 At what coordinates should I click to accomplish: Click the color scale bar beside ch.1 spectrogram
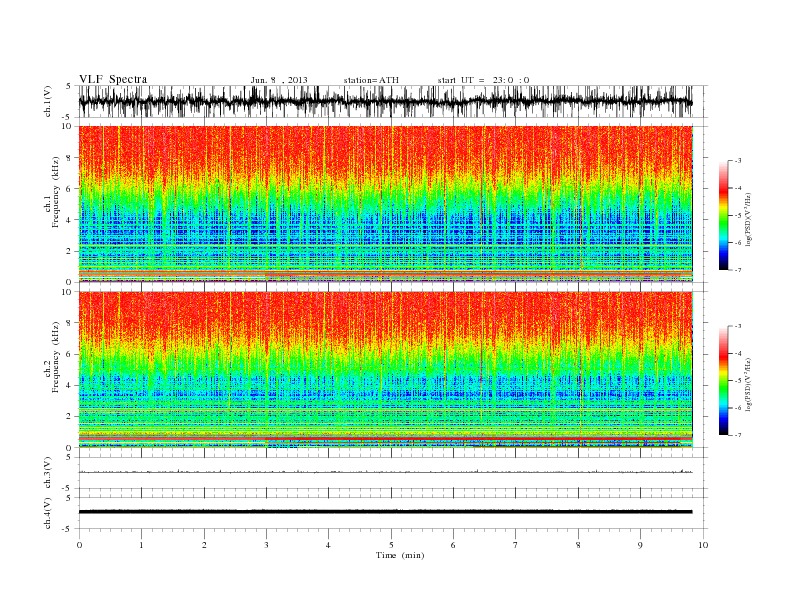click(x=723, y=215)
